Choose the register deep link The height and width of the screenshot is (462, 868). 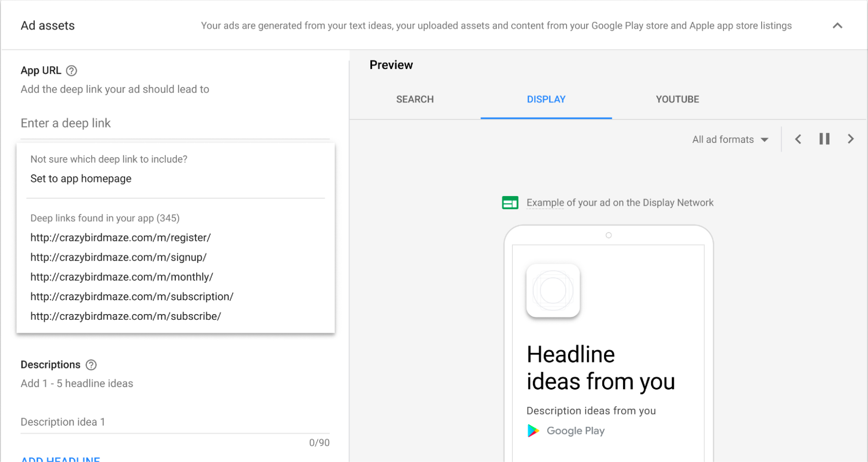point(120,237)
